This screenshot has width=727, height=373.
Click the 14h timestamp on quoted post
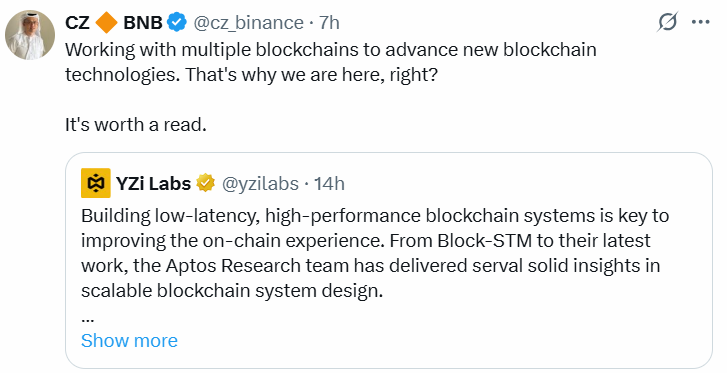[330, 184]
